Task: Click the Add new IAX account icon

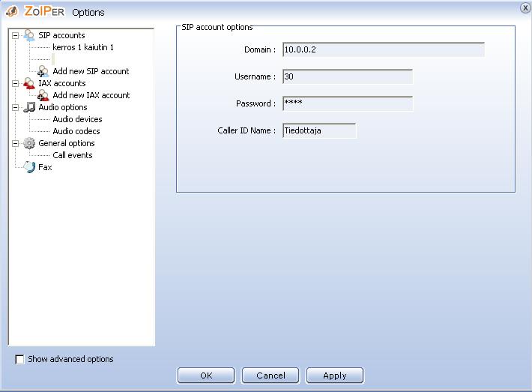Action: 43,95
